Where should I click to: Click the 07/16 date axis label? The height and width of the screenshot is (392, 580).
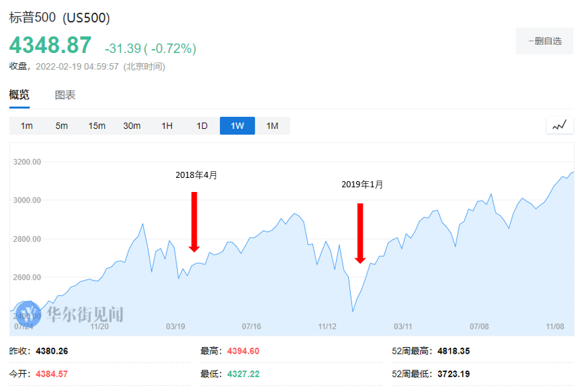point(251,326)
